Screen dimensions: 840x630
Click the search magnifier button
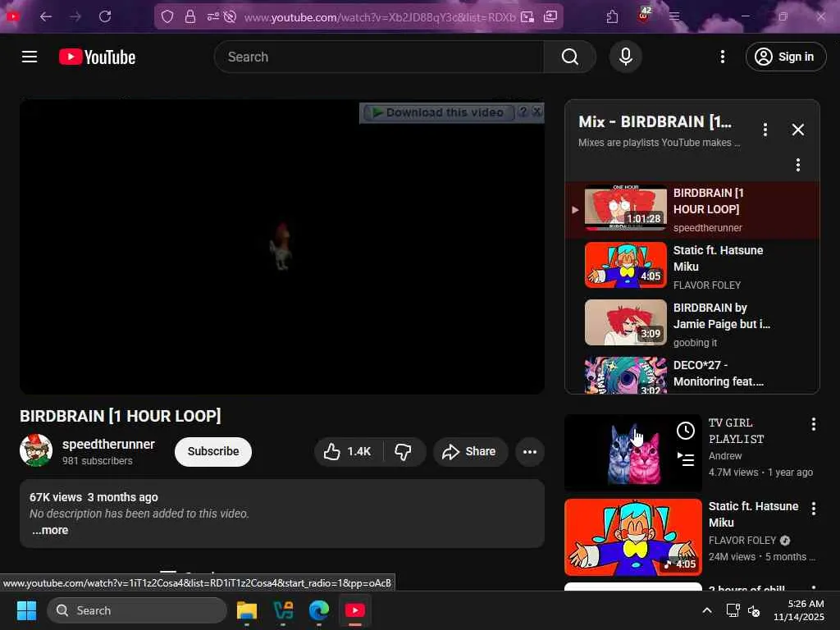[x=569, y=57]
